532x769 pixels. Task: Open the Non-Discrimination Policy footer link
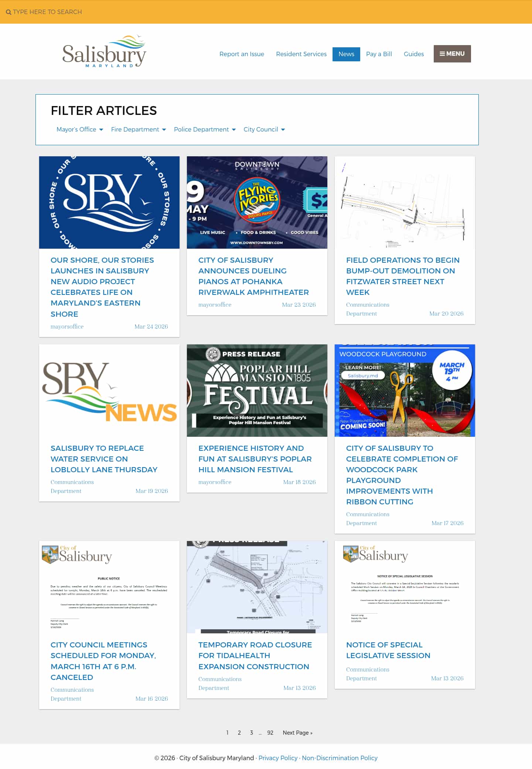340,758
